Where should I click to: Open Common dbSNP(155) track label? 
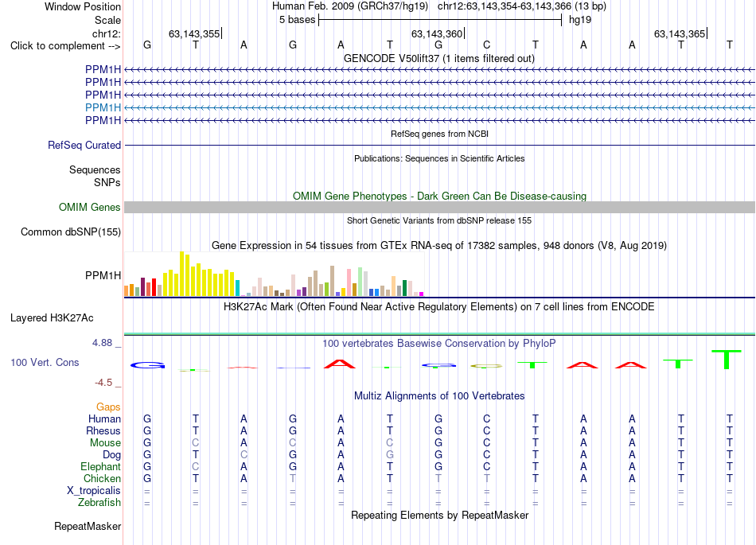pyautogui.click(x=70, y=232)
